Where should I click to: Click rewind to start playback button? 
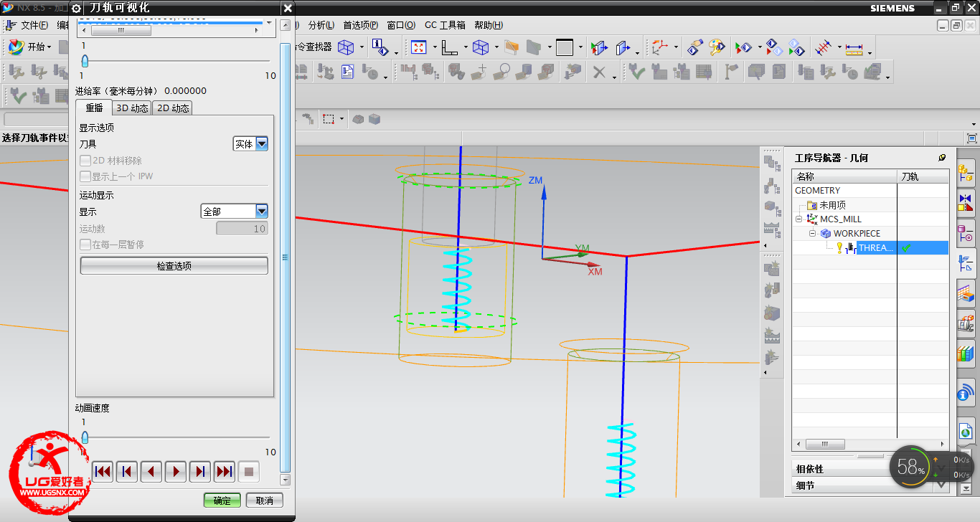(x=103, y=471)
